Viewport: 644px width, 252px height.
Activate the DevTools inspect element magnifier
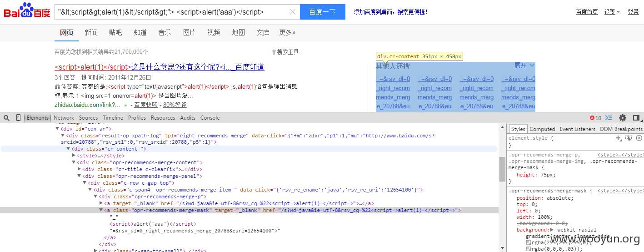click(x=6, y=118)
